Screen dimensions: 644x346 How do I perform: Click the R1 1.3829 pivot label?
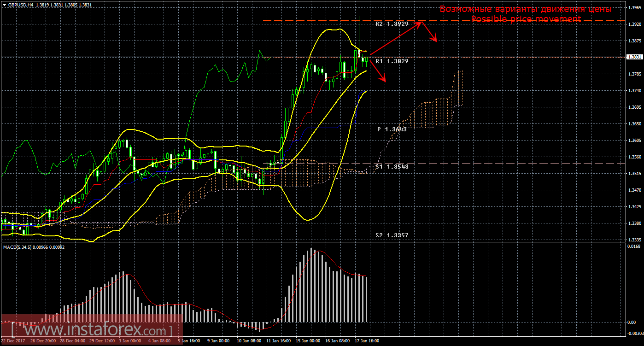tap(392, 61)
